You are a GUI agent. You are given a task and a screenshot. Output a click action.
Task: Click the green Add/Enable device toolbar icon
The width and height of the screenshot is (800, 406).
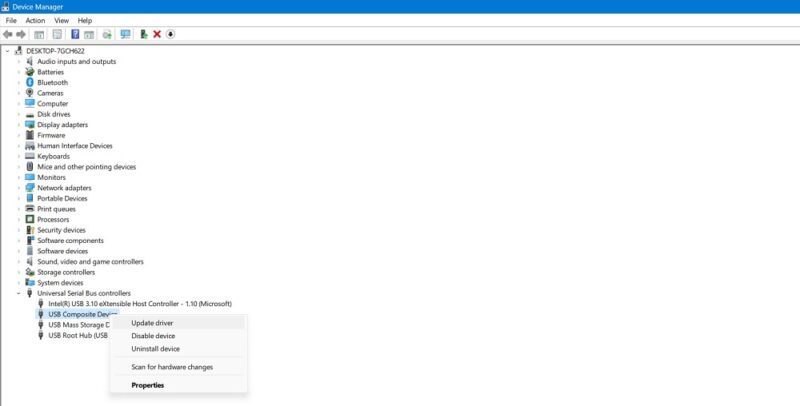pyautogui.click(x=144, y=34)
